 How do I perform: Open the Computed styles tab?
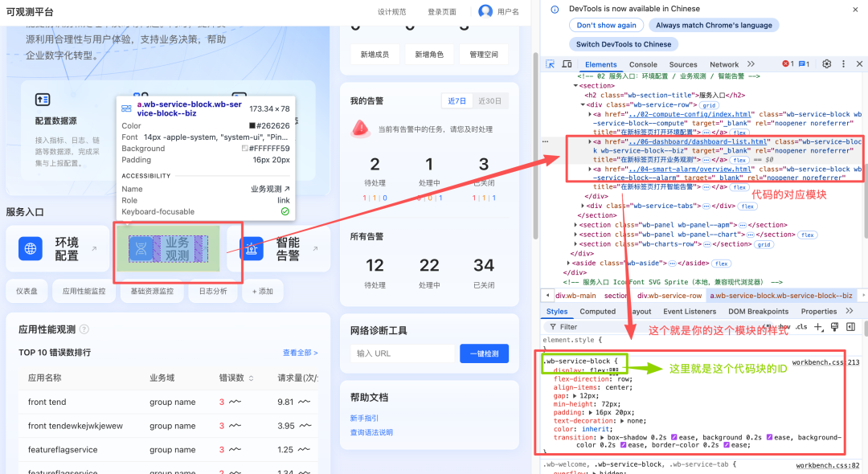point(597,312)
